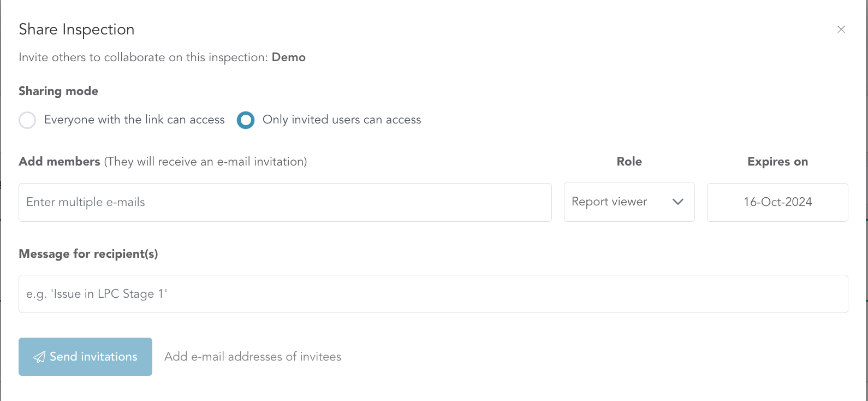Close the Share Inspection dialog
Image resolution: width=868 pixels, height=401 pixels.
point(841,30)
